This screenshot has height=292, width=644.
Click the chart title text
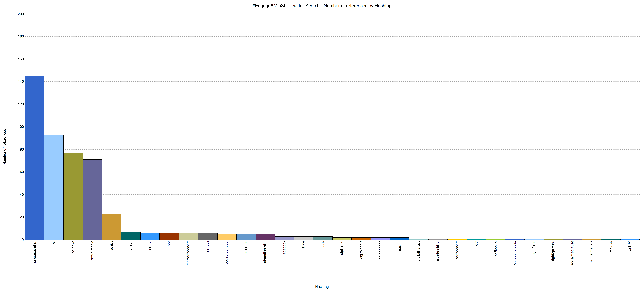322,6
